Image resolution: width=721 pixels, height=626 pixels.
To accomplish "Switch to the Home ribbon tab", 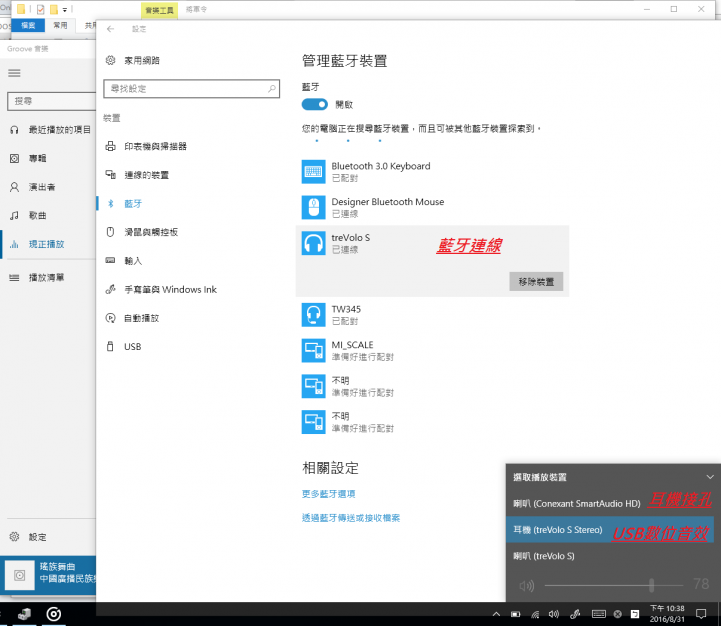I will (x=60, y=25).
